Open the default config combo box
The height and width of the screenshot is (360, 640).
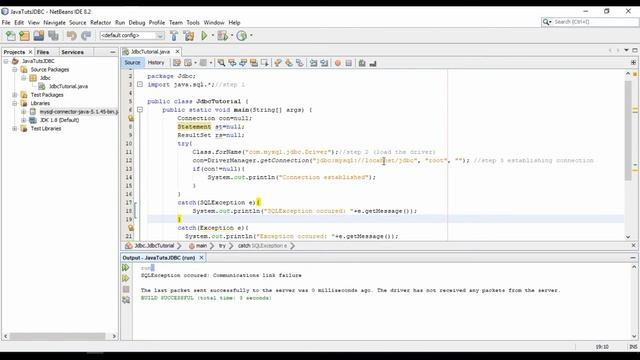click(131, 36)
